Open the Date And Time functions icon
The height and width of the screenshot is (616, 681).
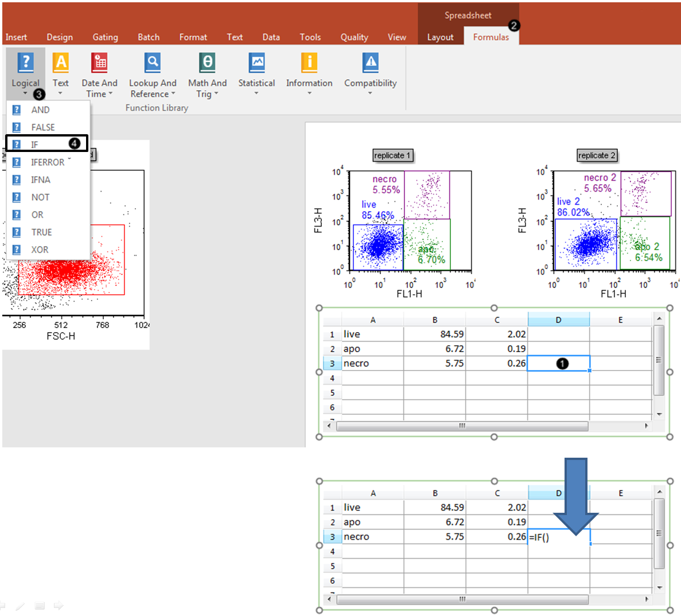coord(99,63)
